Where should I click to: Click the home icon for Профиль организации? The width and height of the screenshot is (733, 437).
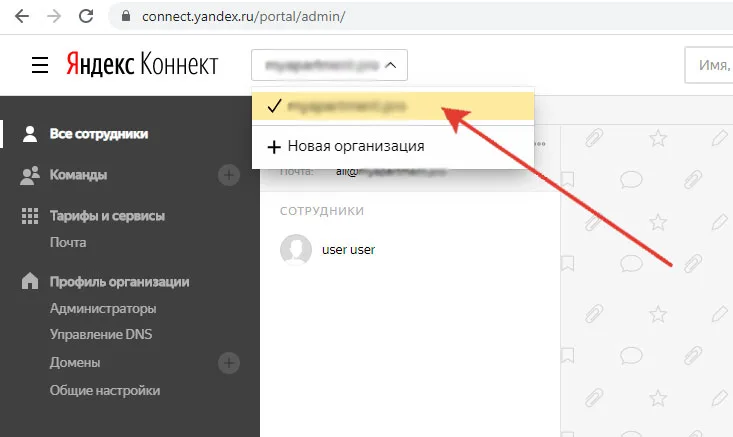30,281
